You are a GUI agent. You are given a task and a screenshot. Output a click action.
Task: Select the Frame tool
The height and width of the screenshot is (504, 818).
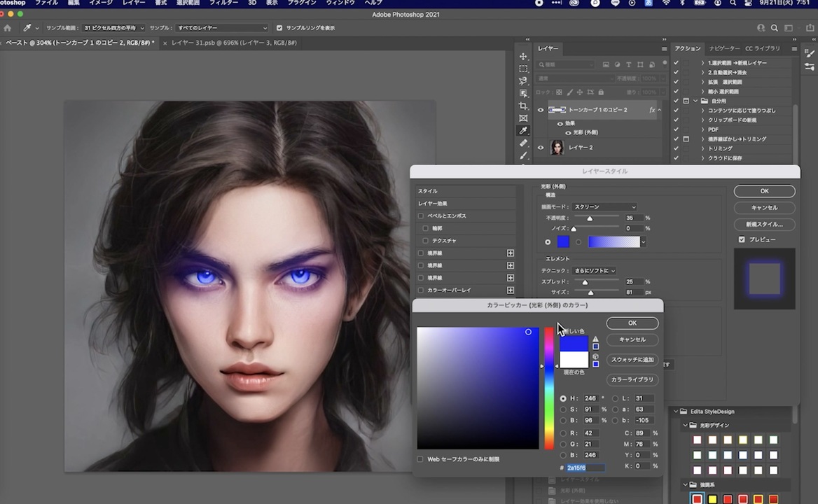point(523,118)
